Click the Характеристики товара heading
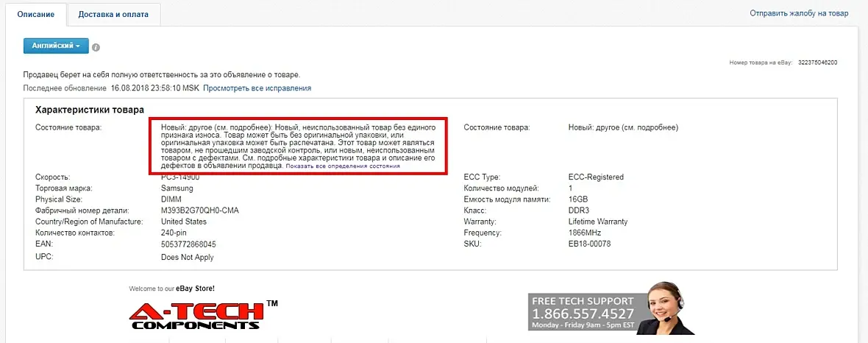The image size is (868, 343). click(90, 110)
